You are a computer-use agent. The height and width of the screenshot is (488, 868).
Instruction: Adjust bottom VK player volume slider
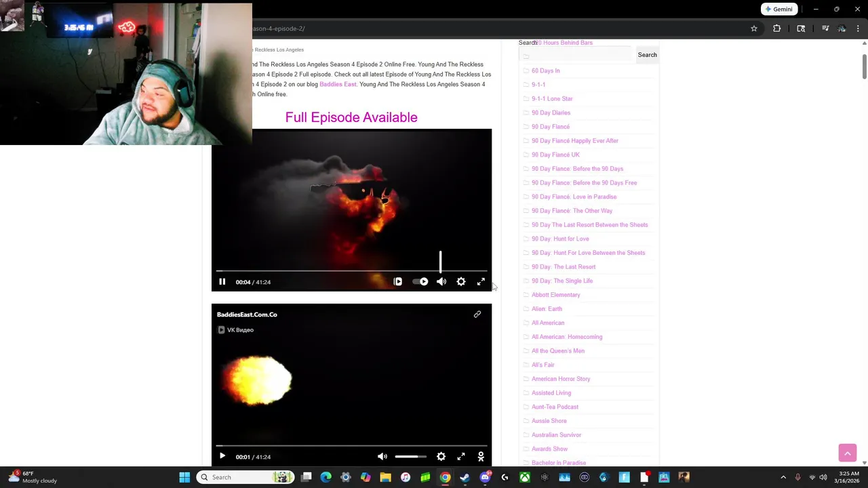[x=411, y=457]
